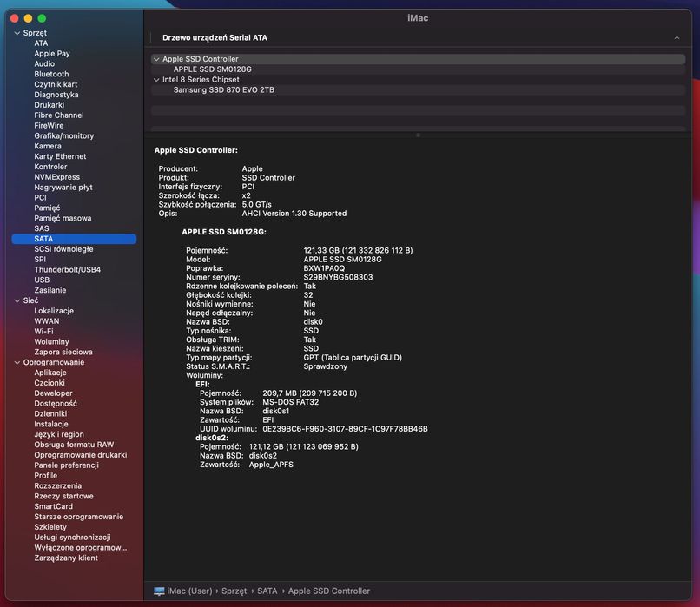Open Pamięć category
This screenshot has width=700, height=607.
[47, 208]
